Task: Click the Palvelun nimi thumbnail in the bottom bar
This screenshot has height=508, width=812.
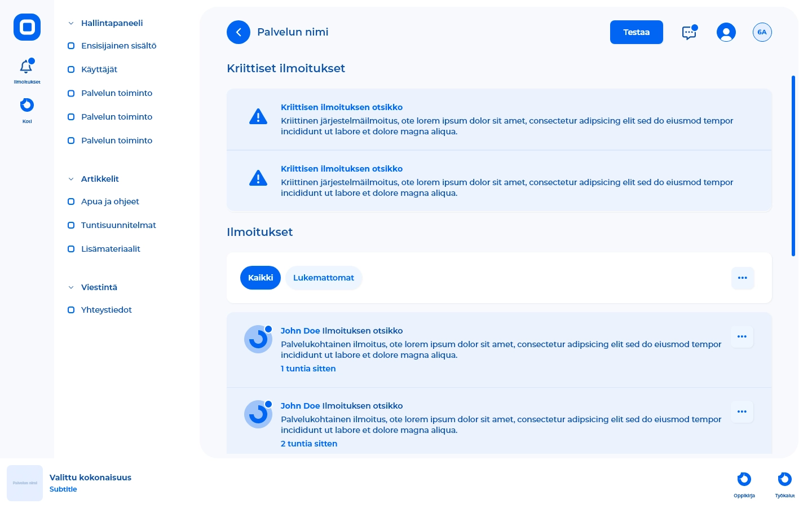Action: click(25, 483)
